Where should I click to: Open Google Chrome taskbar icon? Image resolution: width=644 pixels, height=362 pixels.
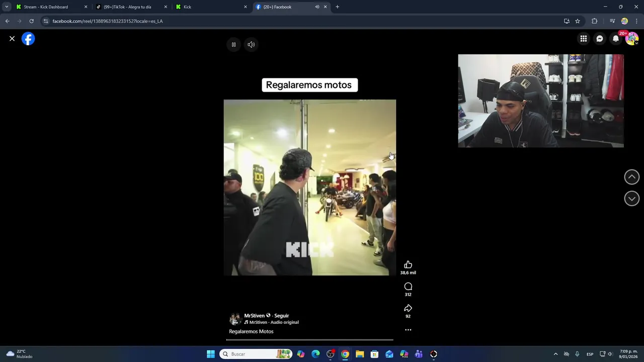point(345,354)
